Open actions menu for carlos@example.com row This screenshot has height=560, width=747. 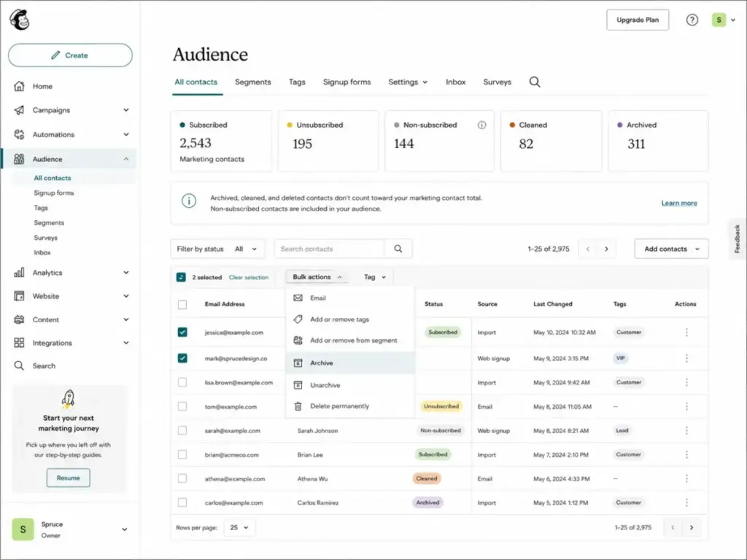(686, 502)
